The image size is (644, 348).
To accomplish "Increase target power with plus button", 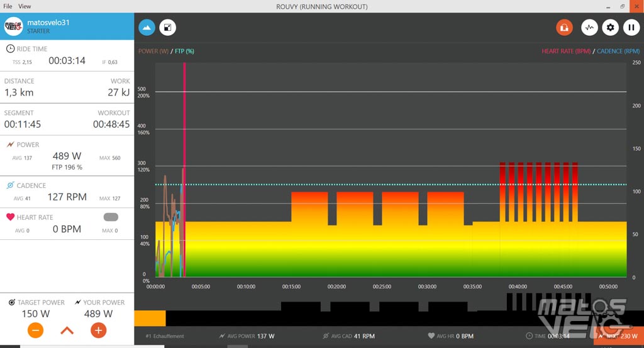I will [x=98, y=330].
